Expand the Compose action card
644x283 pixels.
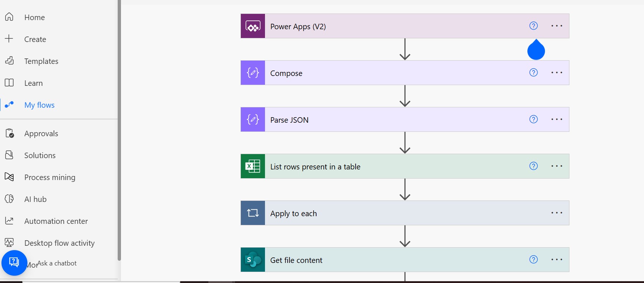coord(405,73)
